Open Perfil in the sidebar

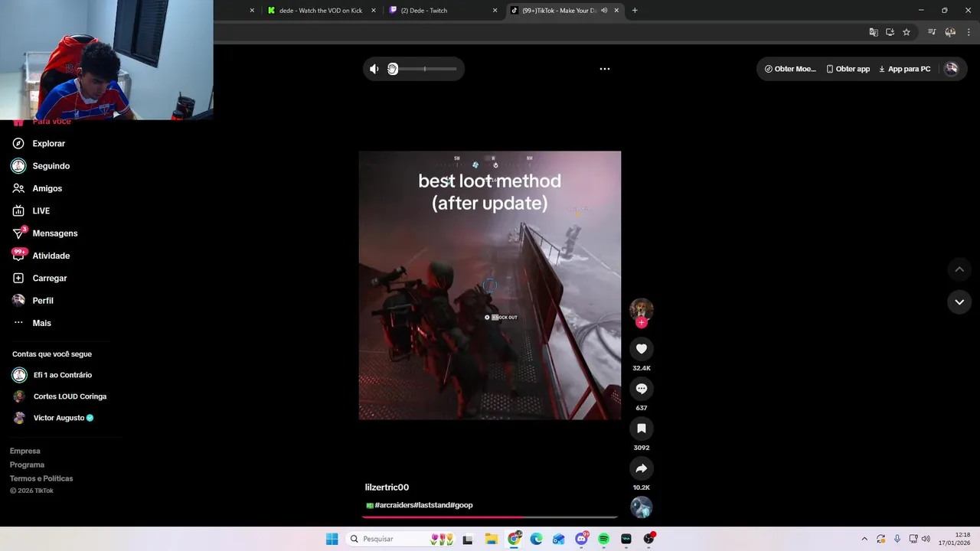coord(42,301)
